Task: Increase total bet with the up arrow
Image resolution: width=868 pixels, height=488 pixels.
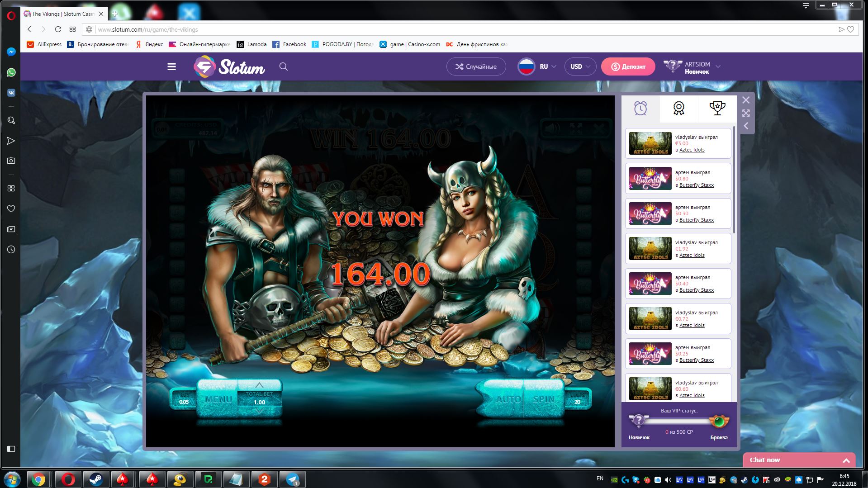Action: tap(259, 385)
